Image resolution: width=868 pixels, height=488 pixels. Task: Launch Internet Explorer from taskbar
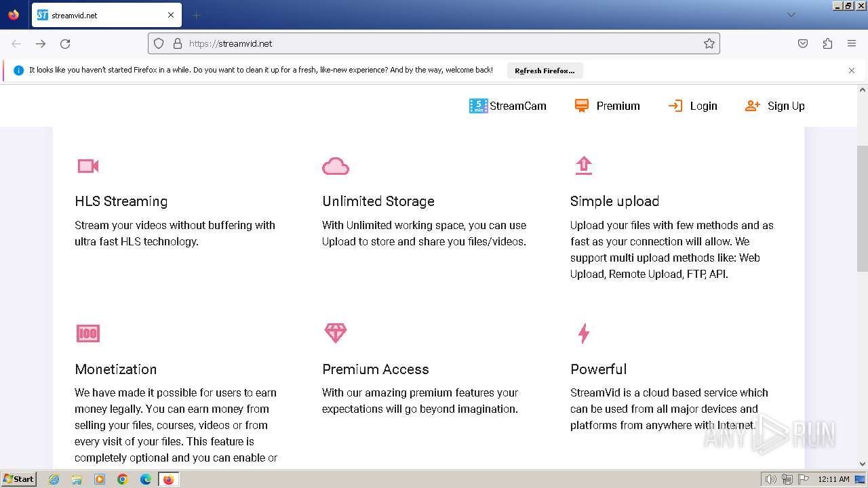pos(54,479)
